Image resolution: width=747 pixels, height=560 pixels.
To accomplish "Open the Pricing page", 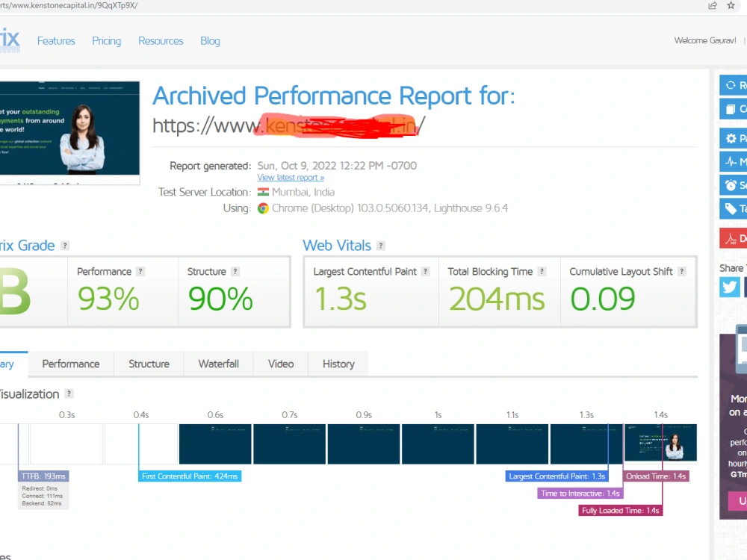I will 107,41.
